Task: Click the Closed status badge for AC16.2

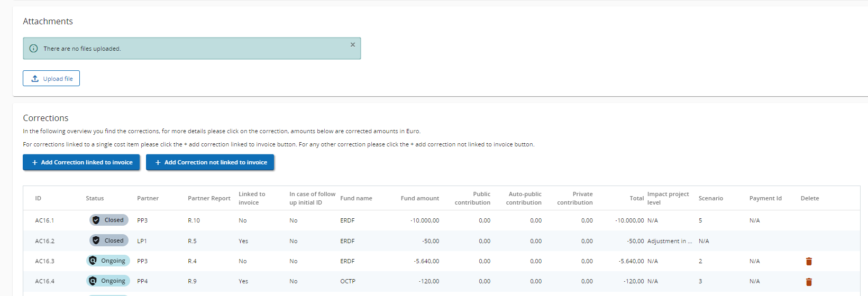Action: click(108, 240)
